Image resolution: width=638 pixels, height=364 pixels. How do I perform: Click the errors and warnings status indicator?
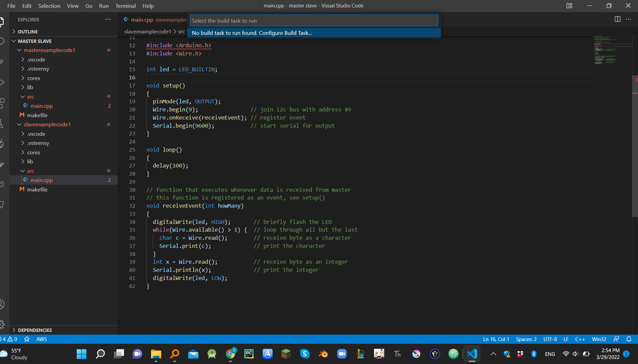(8, 339)
